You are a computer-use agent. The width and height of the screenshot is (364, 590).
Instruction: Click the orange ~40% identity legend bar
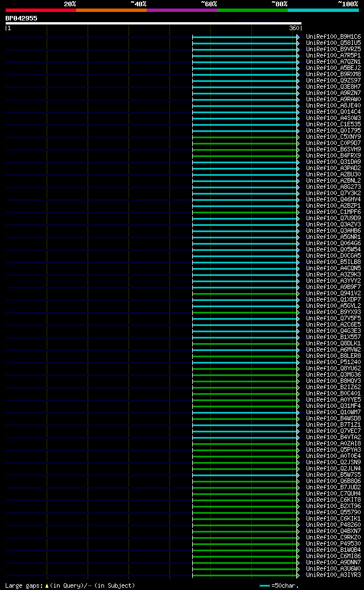click(111, 10)
